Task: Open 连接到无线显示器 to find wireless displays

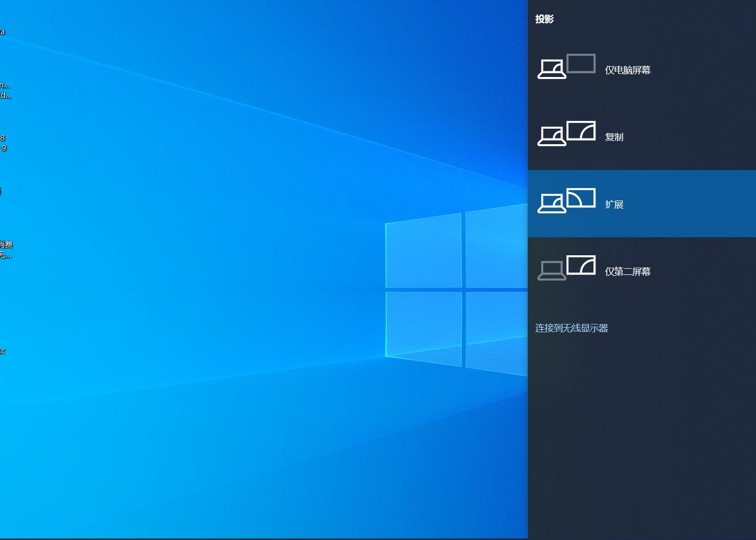Action: click(x=571, y=328)
